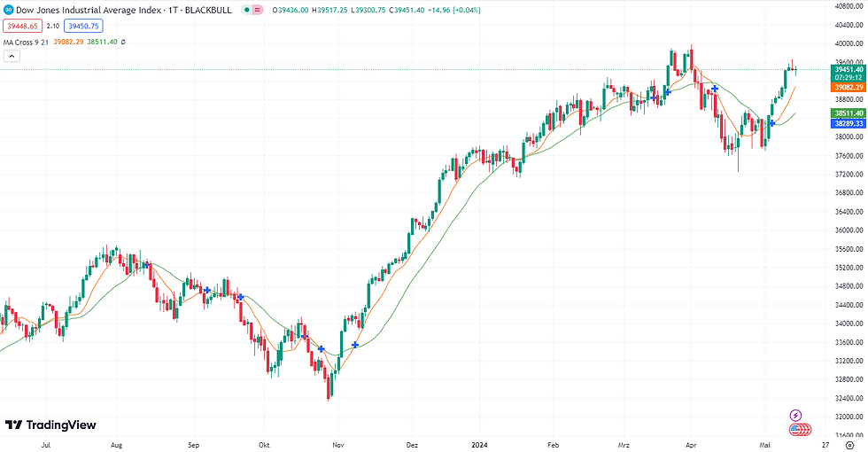Viewport: 868px width, 452px height.
Task: Click the open price O39436.00 value
Action: click(291, 10)
